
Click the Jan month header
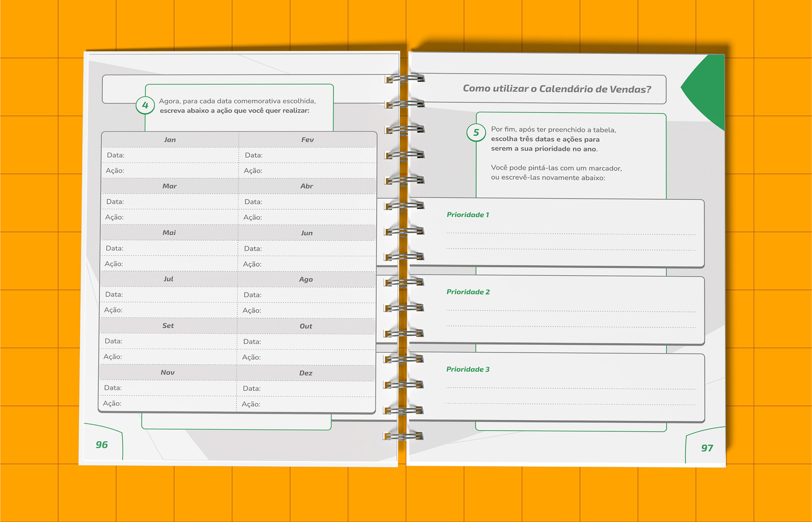coord(170,140)
